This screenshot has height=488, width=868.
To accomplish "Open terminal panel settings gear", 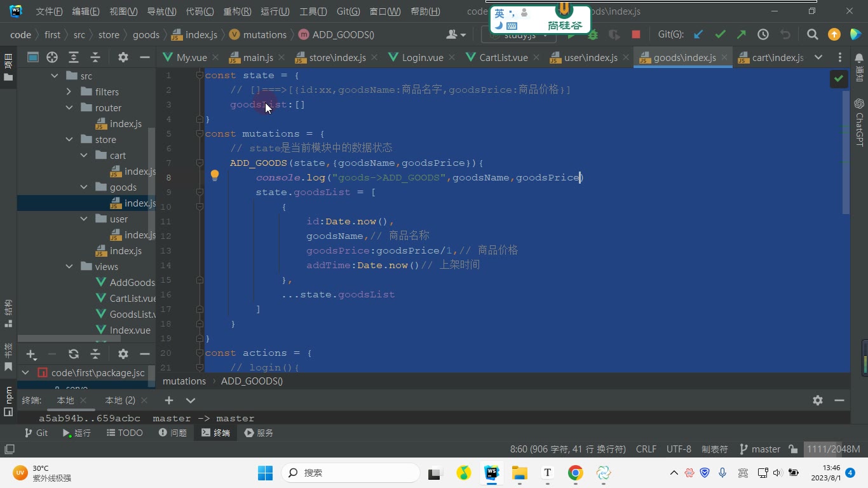I will coord(818,400).
